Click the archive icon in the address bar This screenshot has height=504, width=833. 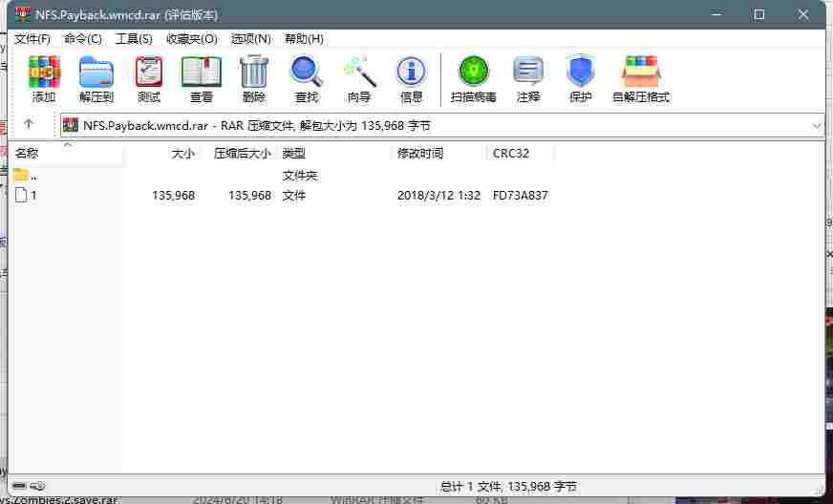71,125
